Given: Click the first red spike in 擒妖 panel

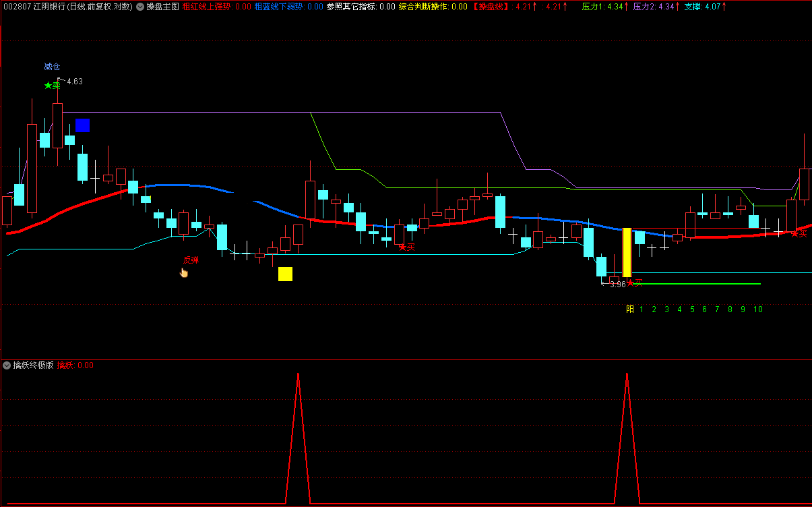Looking at the screenshot, I should 297,438.
